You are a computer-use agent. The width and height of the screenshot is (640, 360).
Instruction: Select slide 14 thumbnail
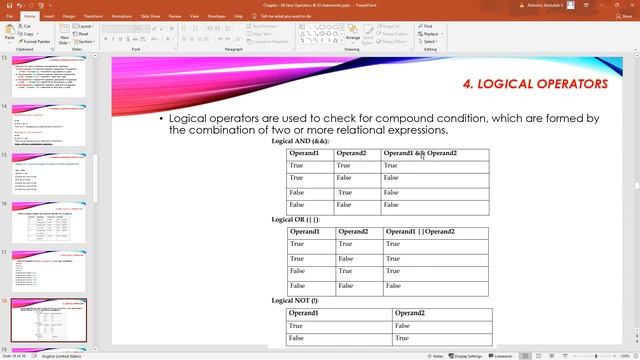coord(49,125)
